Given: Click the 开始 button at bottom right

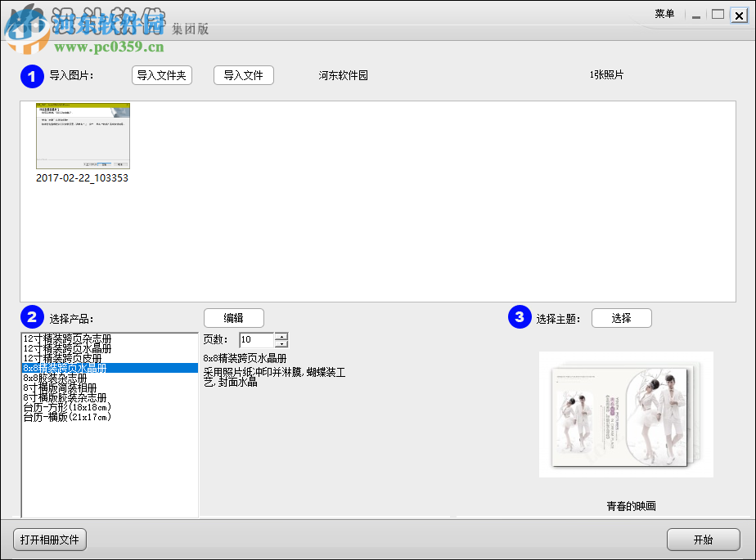Looking at the screenshot, I should (703, 540).
